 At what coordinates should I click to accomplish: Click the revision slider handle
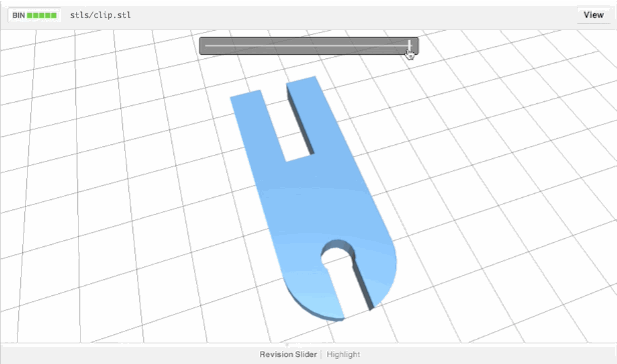(410, 46)
